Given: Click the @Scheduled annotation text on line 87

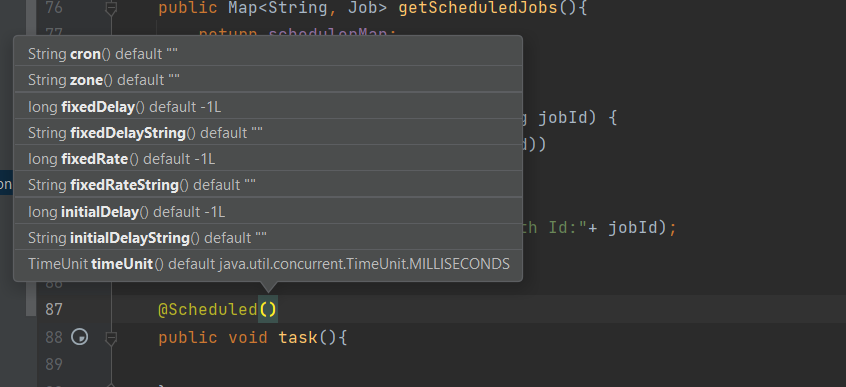Looking at the screenshot, I should point(208,309).
